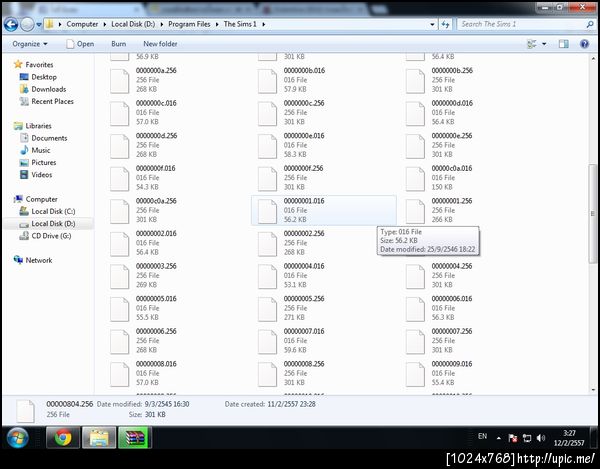
Task: Click file name 00000002.016
Action: coord(156,233)
